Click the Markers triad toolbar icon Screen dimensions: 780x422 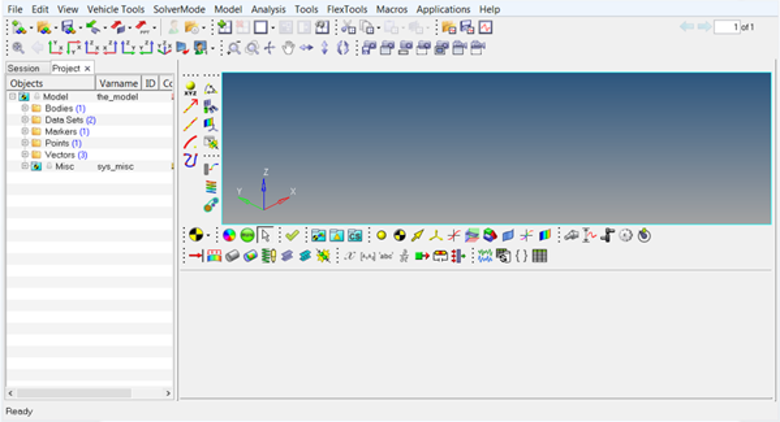pyautogui.click(x=436, y=235)
